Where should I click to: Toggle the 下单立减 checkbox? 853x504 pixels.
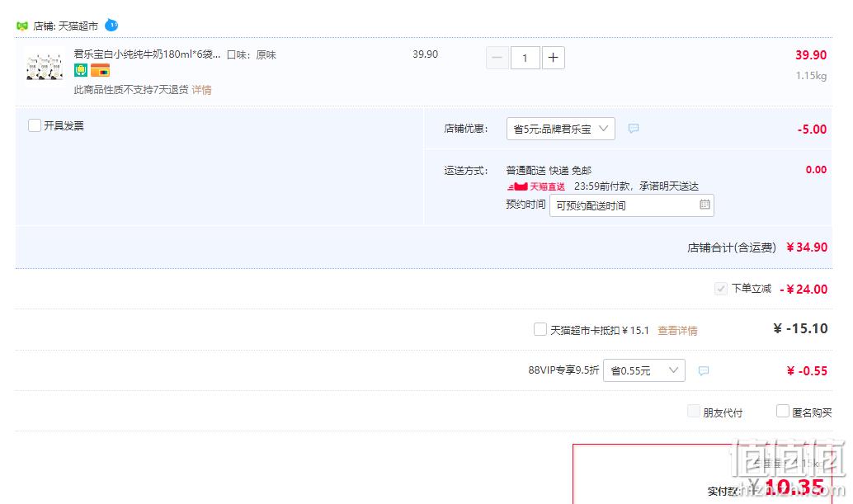pyautogui.click(x=721, y=289)
